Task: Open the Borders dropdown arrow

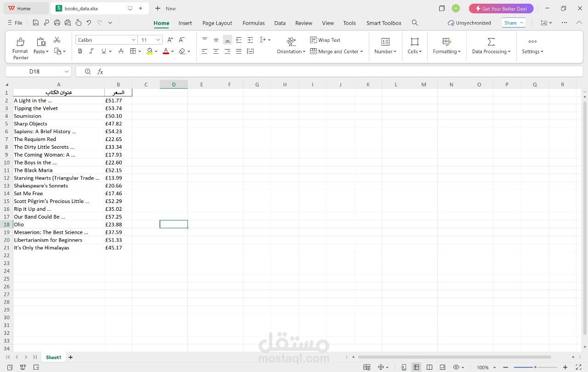Action: (x=140, y=51)
